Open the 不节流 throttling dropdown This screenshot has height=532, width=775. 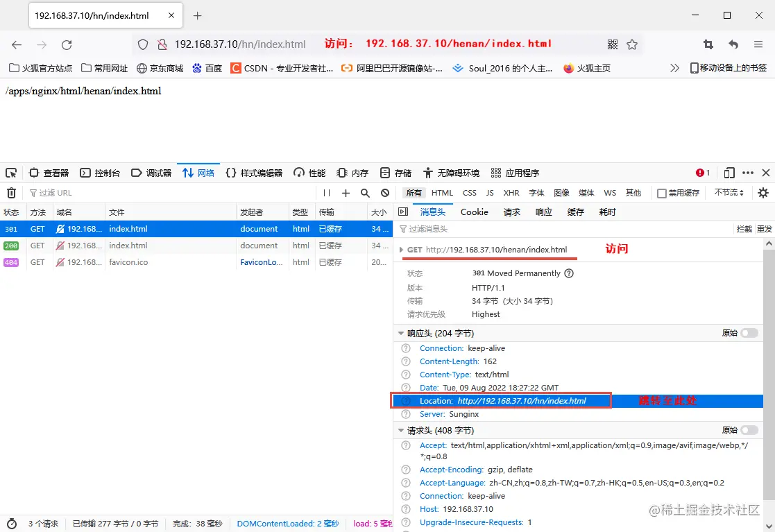click(728, 193)
